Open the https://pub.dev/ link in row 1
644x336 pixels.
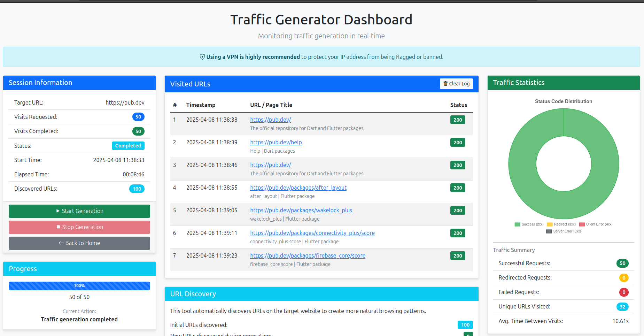tap(270, 120)
